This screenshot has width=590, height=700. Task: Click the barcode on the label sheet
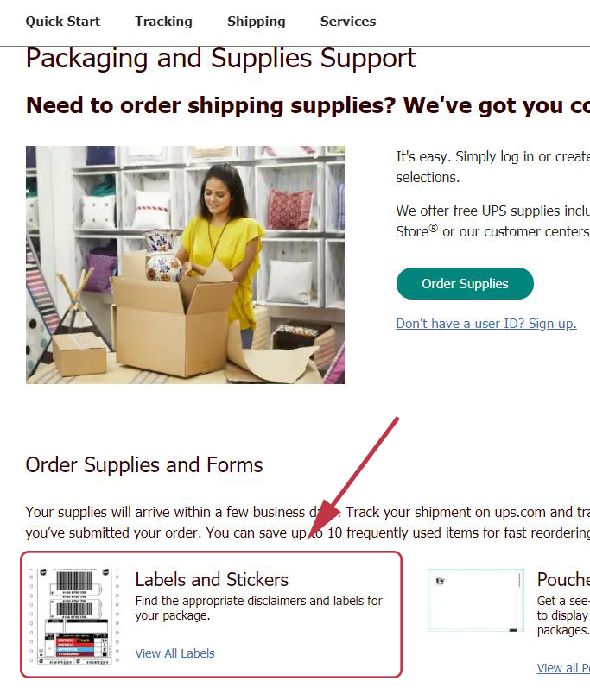pos(74,582)
